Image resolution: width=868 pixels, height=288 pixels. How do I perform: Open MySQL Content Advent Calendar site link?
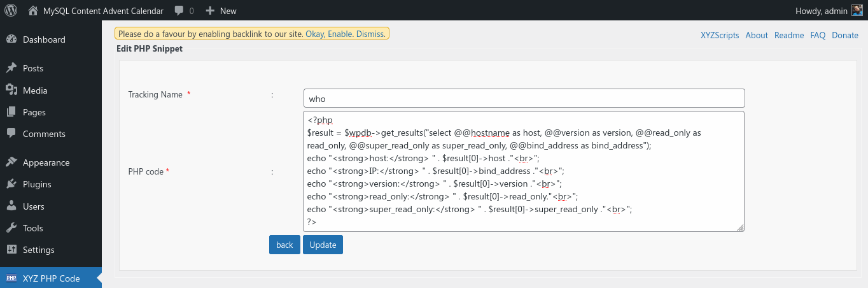tap(103, 11)
